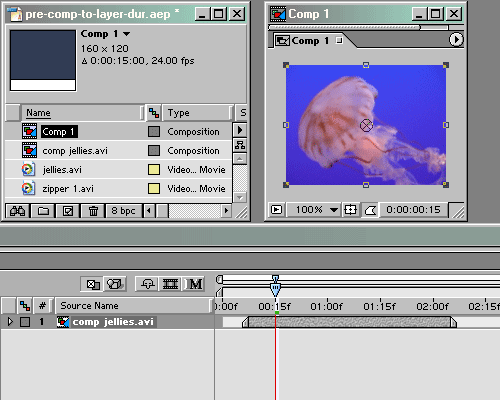This screenshot has height=400, width=500.
Task: Click the project file icon in title bar
Action: click(x=15, y=14)
